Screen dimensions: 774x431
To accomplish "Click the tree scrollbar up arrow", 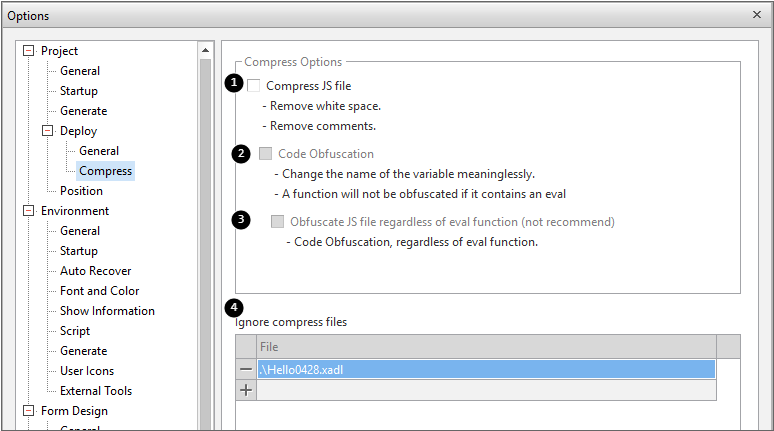I will (206, 49).
